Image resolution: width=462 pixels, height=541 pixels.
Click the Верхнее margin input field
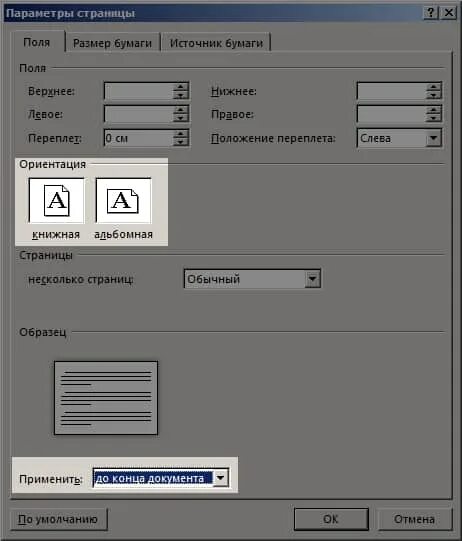point(138,91)
